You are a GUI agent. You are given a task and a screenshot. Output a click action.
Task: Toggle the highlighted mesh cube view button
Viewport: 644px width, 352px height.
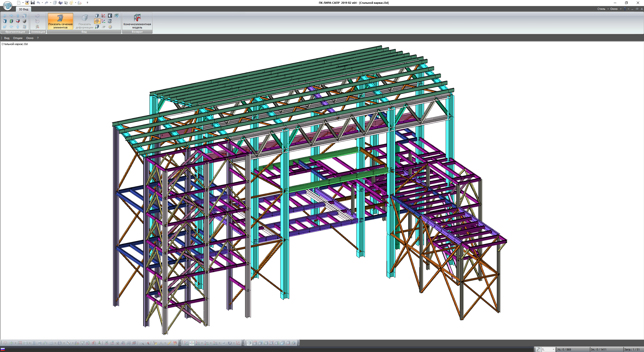point(97,21)
